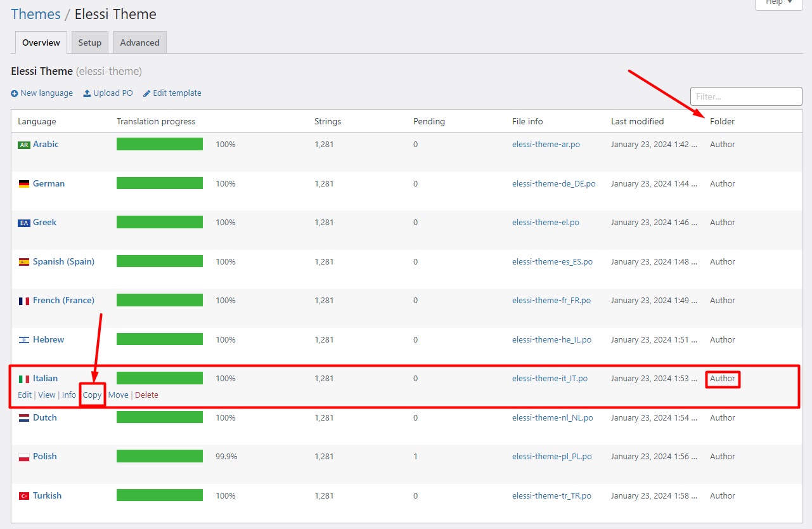This screenshot has width=812, height=529.
Task: Click the Spanish flag icon
Action: pos(24,262)
